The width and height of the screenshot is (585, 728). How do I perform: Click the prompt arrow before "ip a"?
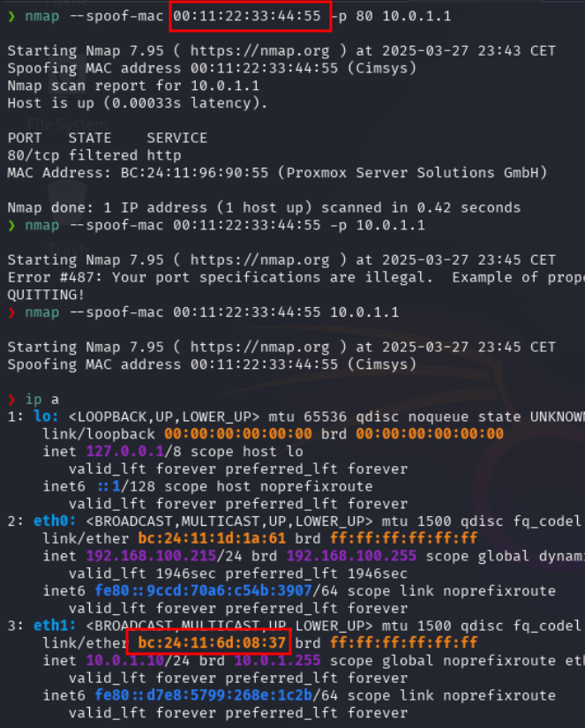click(x=11, y=399)
